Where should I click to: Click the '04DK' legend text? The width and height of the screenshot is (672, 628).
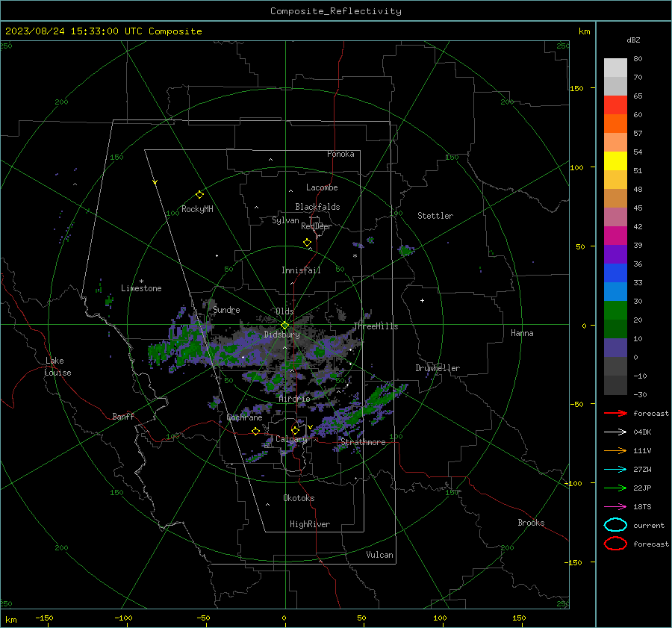click(x=642, y=432)
